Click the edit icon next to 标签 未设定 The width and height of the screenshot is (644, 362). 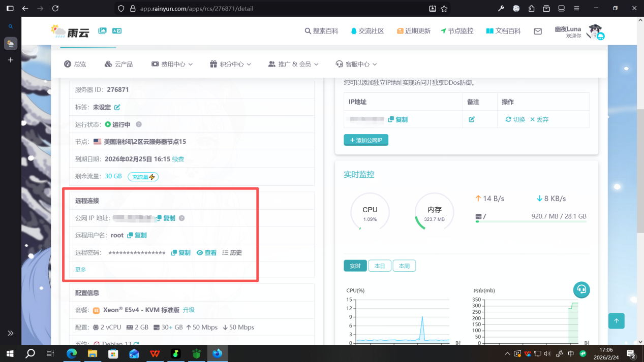(x=117, y=108)
